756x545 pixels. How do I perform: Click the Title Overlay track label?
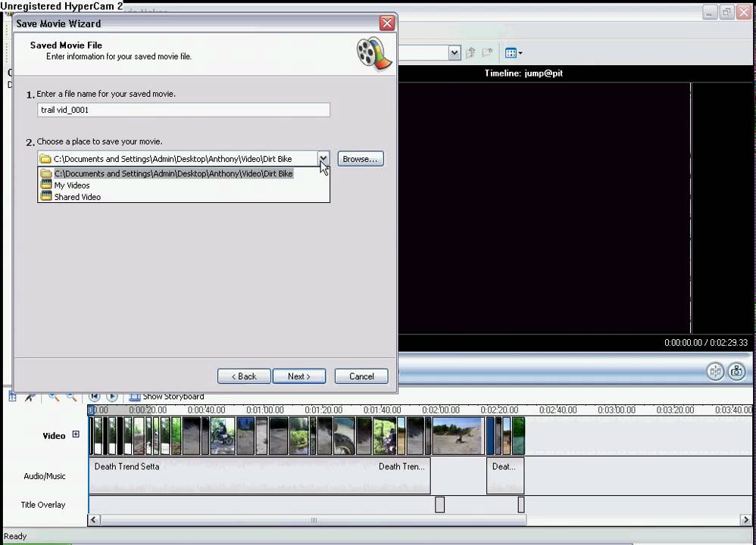coord(43,505)
